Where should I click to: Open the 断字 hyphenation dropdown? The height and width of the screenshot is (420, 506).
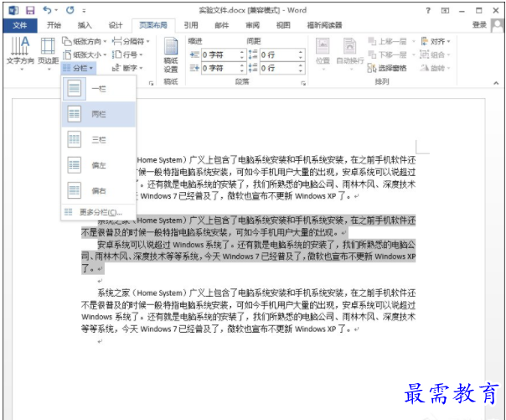click(127, 68)
